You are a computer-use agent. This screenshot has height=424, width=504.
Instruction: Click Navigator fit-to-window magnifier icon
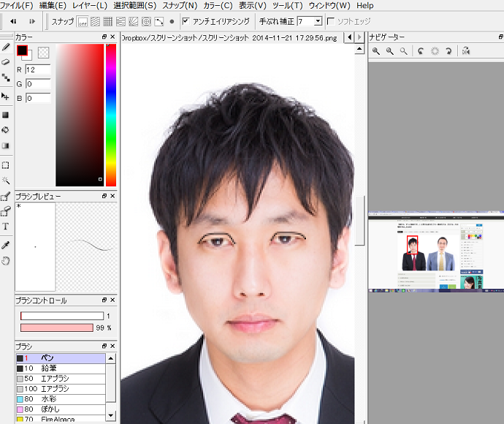click(403, 51)
